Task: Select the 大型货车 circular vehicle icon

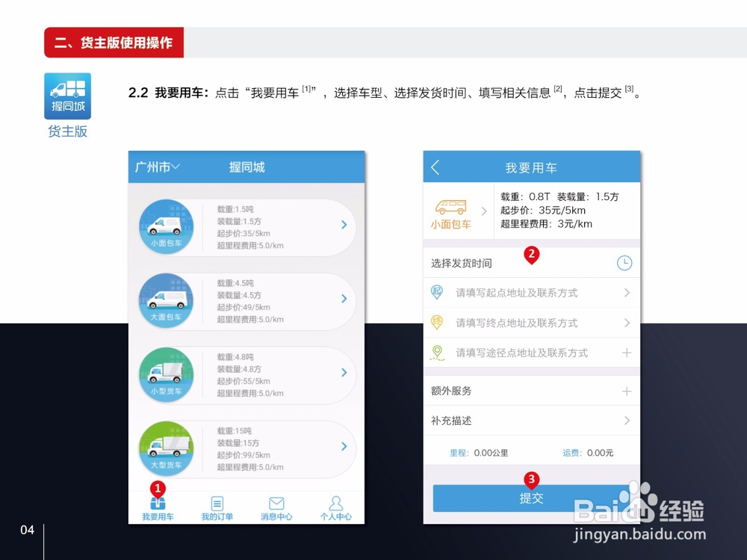Action: tap(167, 448)
